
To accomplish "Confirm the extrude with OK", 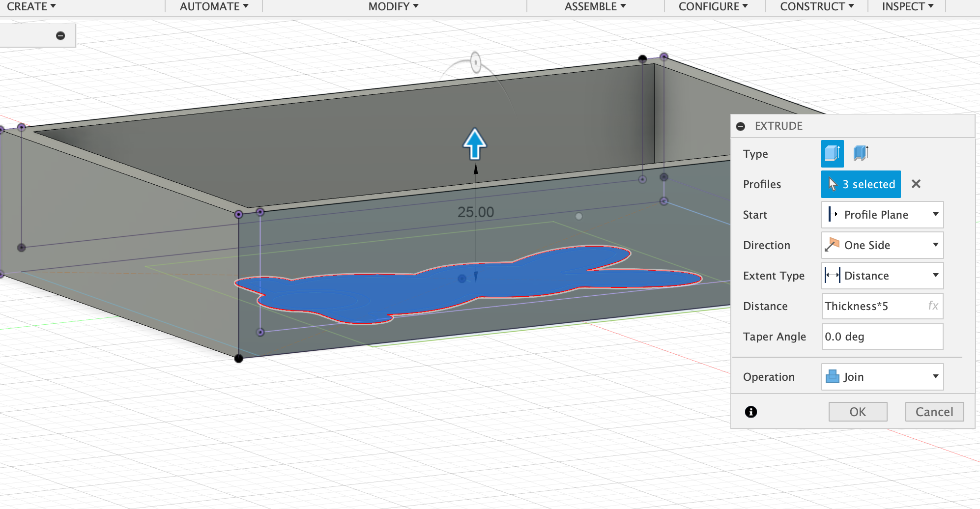I will coord(858,412).
